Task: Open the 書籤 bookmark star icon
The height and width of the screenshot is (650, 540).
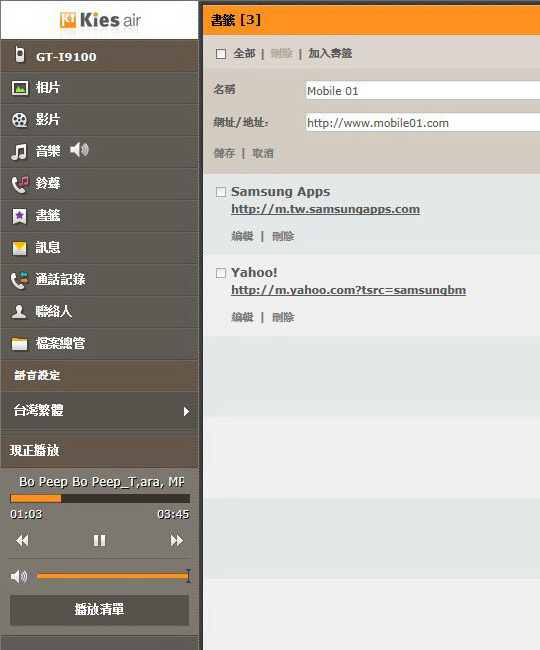Action: pyautogui.click(x=19, y=216)
